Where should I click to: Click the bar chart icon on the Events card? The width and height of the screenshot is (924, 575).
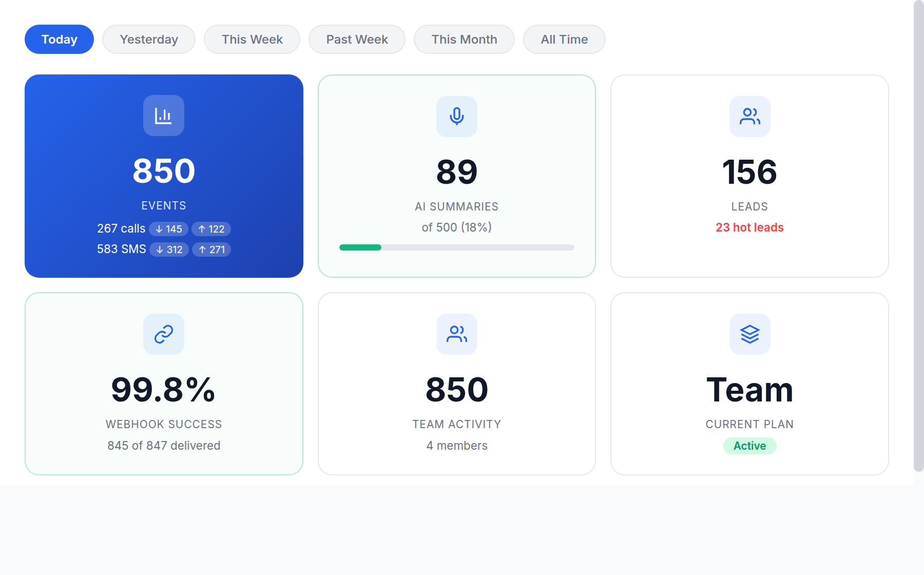[163, 116]
